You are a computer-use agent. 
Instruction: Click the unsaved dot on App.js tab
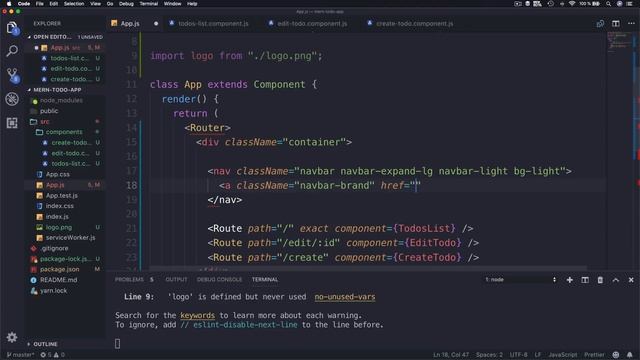(156, 24)
